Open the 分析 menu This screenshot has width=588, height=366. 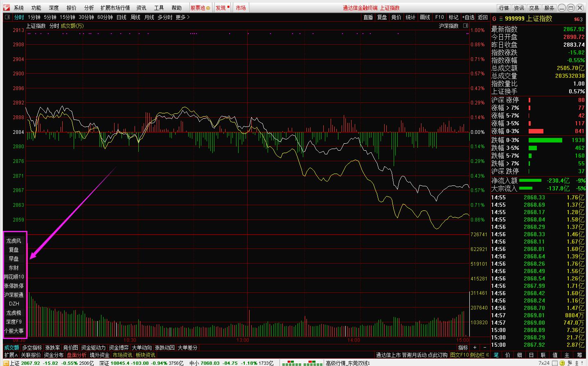click(89, 8)
